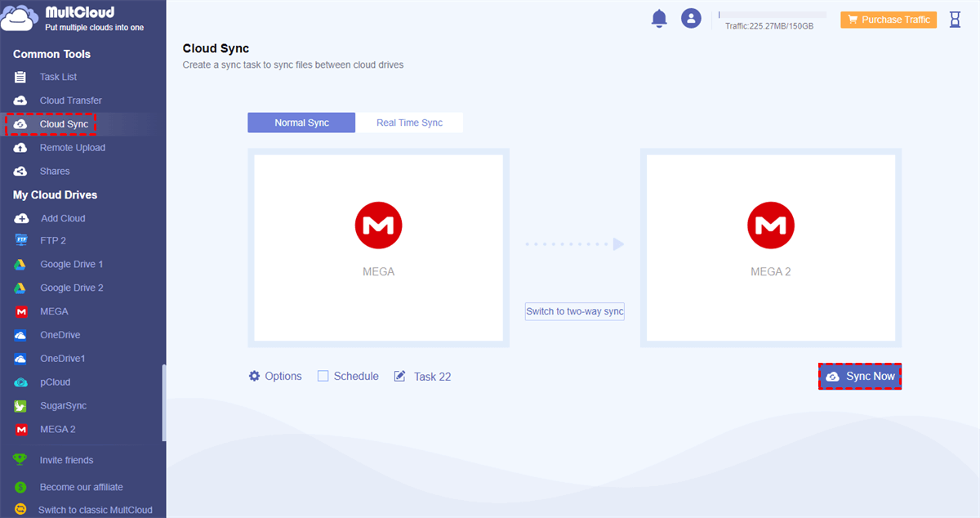The width and height of the screenshot is (980, 518).
Task: Click the hourglass icon at top right
Action: [x=955, y=20]
